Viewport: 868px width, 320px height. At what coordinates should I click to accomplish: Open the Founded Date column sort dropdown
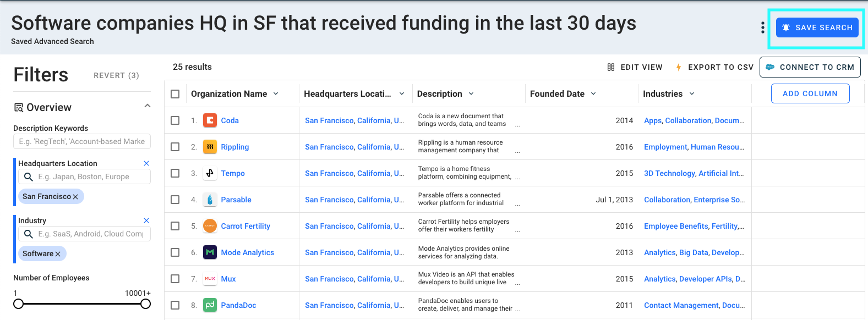[x=593, y=94]
